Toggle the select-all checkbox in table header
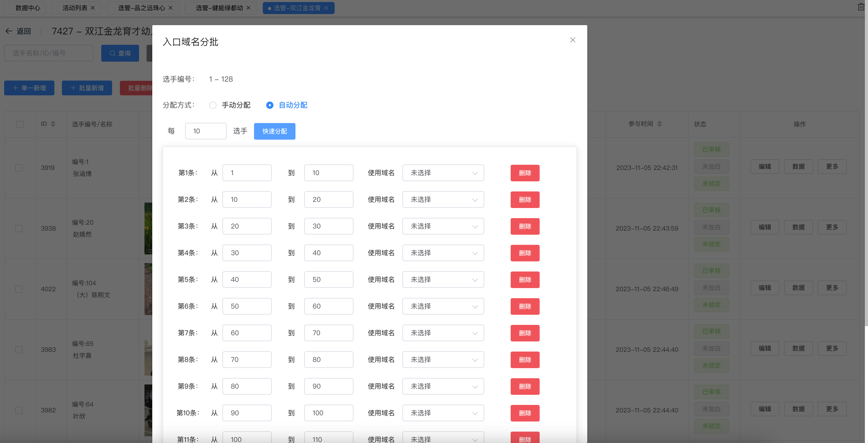The width and height of the screenshot is (868, 443). click(x=20, y=124)
